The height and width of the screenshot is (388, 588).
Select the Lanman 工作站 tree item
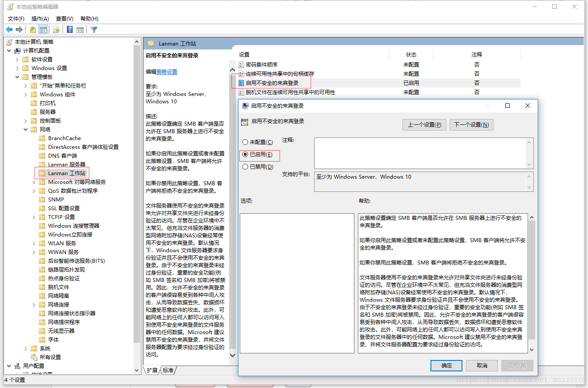coord(66,173)
